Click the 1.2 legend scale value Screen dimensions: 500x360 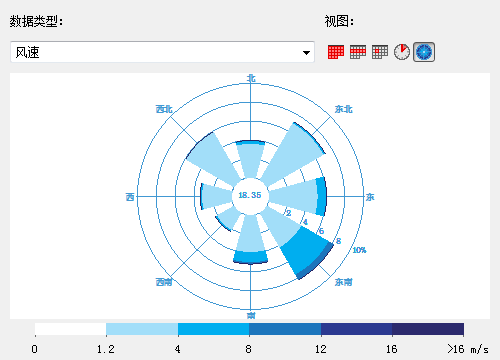tap(106, 349)
